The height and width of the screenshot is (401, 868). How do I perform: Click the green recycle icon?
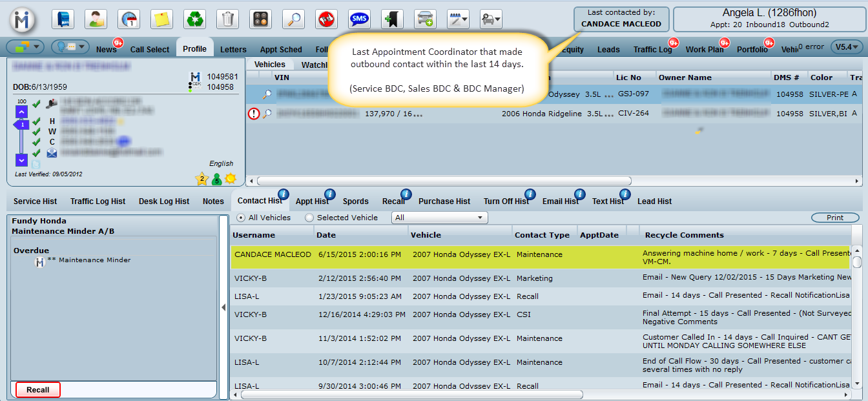(194, 19)
